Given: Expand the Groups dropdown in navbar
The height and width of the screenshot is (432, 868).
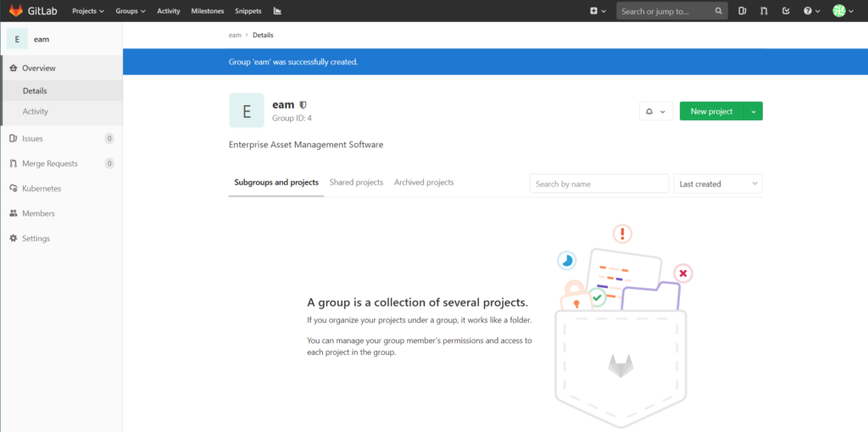Looking at the screenshot, I should point(131,11).
